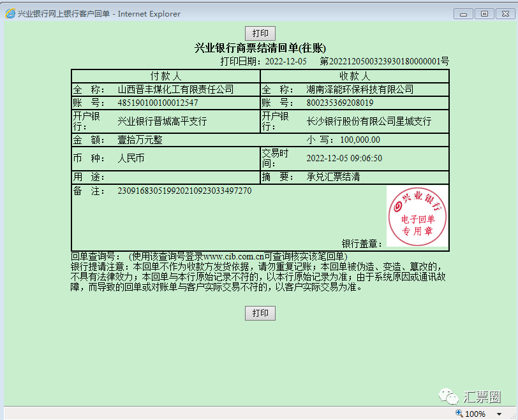Click the 银行提请注意 notice paragraph

click(258, 277)
